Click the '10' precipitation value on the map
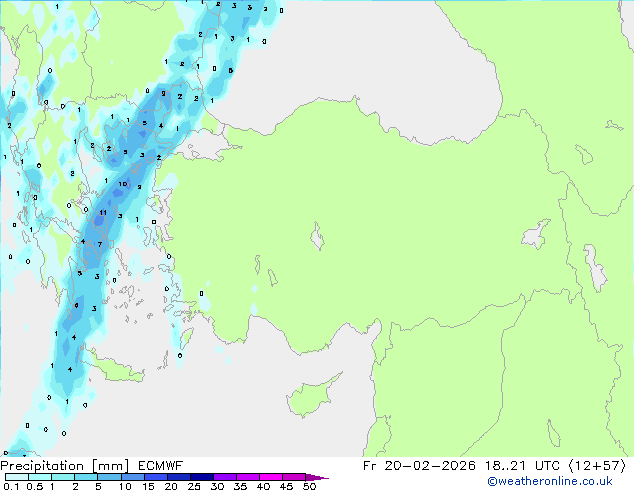The image size is (634, 490). coord(123,184)
